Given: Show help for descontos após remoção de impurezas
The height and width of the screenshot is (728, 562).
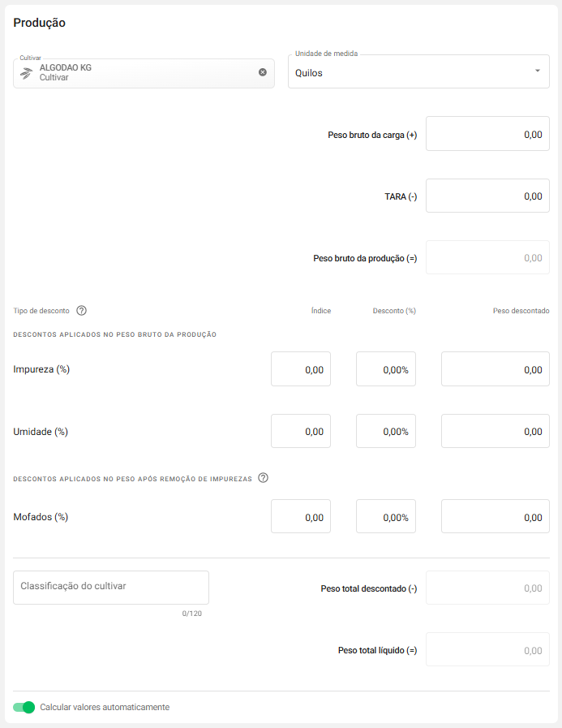Looking at the screenshot, I should (263, 478).
